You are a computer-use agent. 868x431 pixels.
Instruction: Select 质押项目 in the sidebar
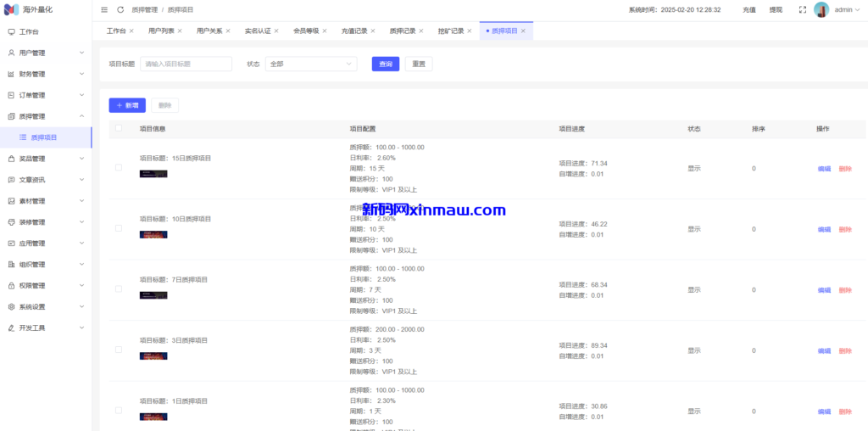[46, 137]
